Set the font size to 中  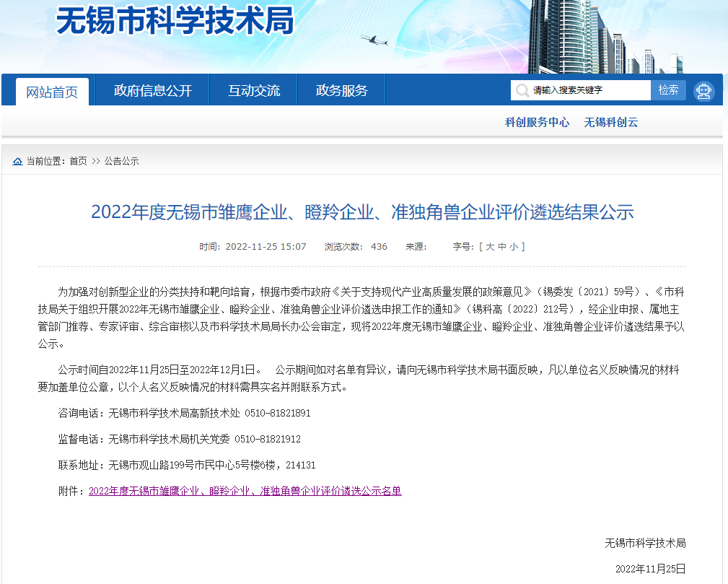[501, 247]
